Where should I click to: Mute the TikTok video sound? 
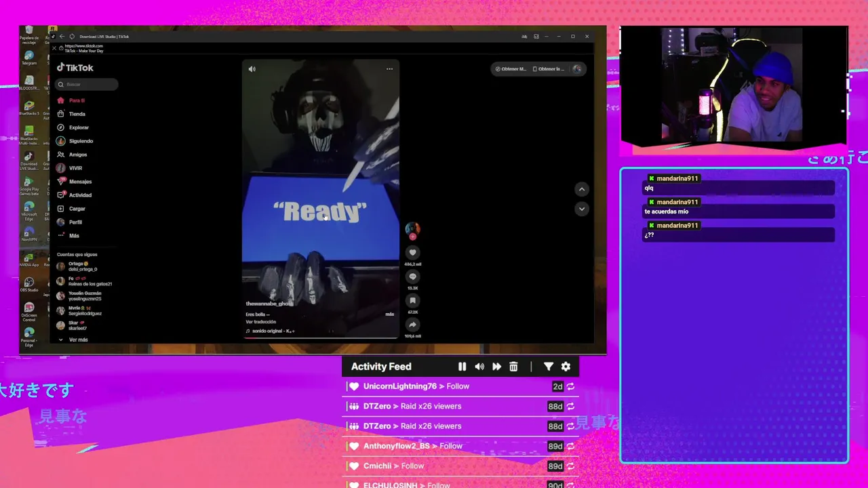252,69
